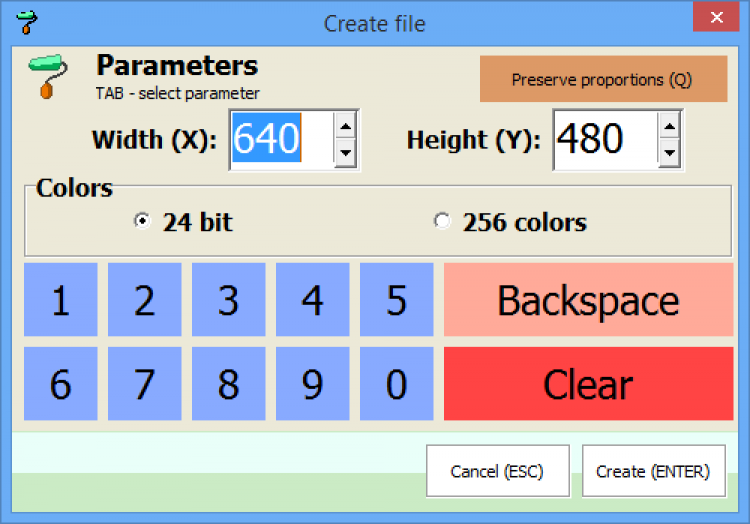750x524 pixels.
Task: Increase Width using the up arrow
Action: pos(345,126)
